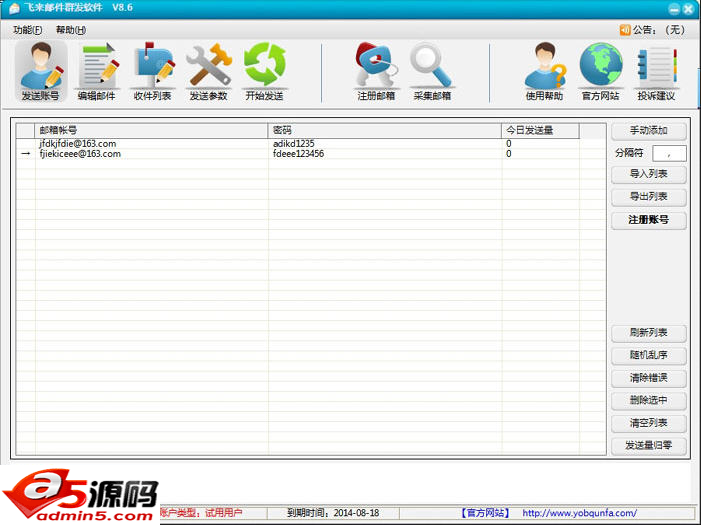The width and height of the screenshot is (701, 525).
Task: Click the 注册账号 button
Action: (x=649, y=220)
